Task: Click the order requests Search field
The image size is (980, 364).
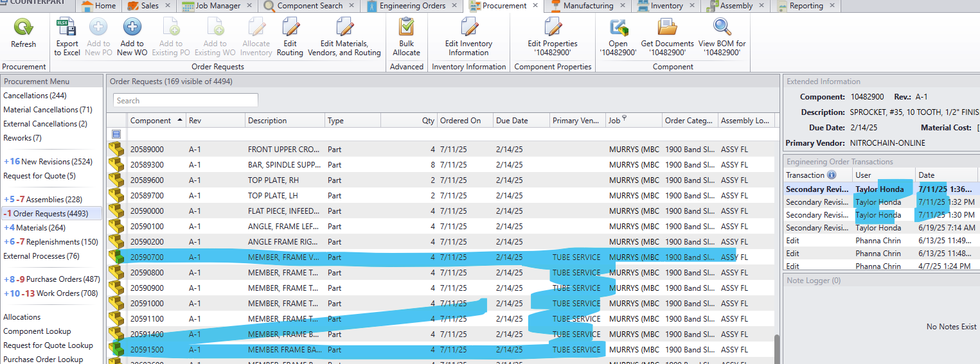Action: (186, 100)
